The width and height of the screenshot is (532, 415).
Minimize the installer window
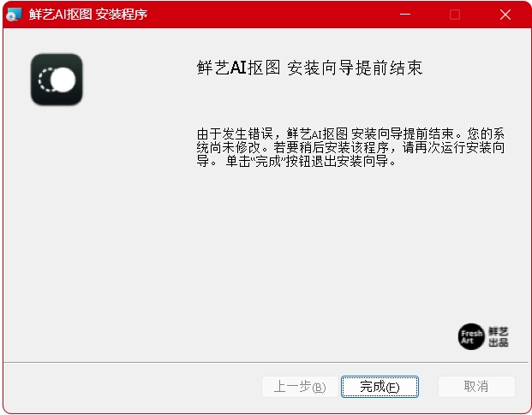pyautogui.click(x=405, y=15)
